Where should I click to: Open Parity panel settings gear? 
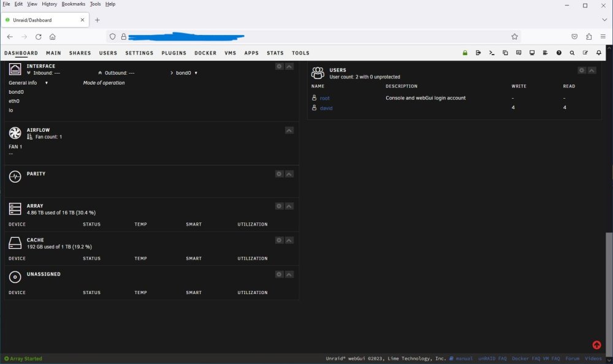tap(279, 174)
